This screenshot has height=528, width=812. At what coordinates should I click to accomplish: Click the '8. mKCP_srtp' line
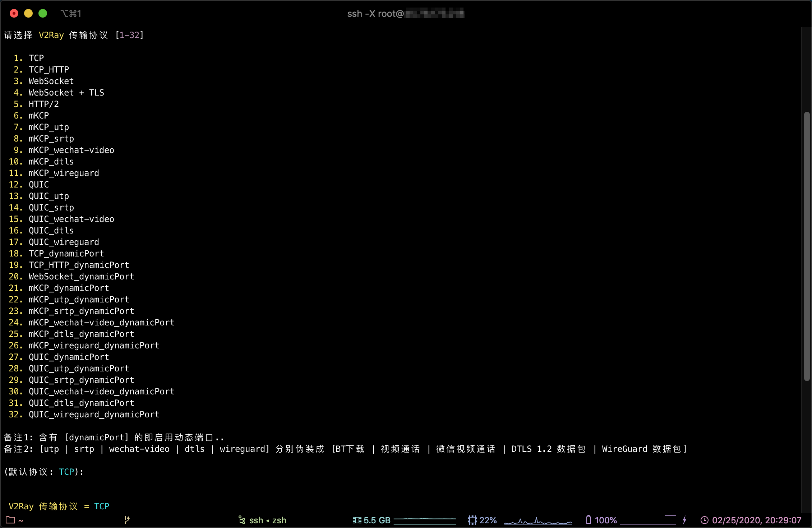pyautogui.click(x=44, y=139)
